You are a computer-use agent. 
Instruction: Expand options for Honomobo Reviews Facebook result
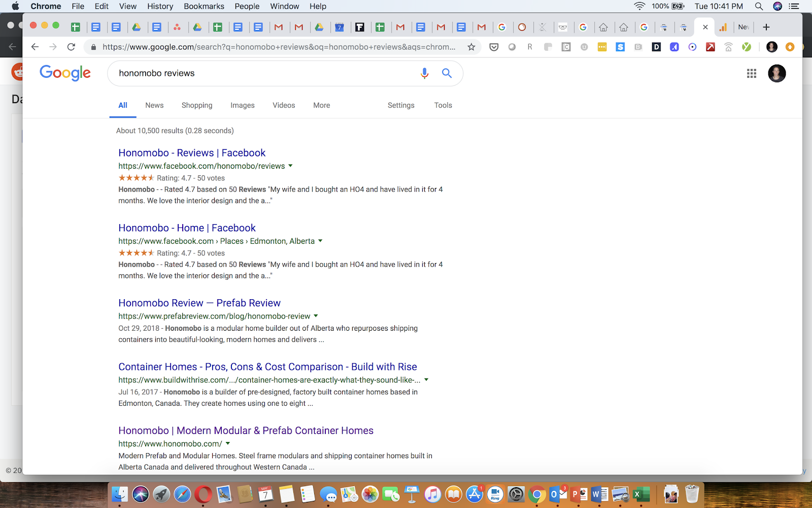coord(290,166)
